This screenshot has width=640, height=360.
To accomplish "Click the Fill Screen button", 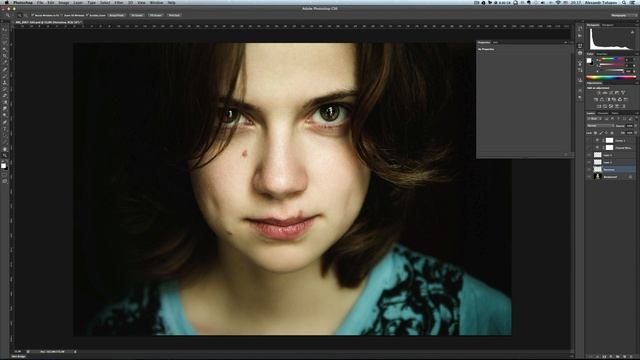I will (x=156, y=15).
